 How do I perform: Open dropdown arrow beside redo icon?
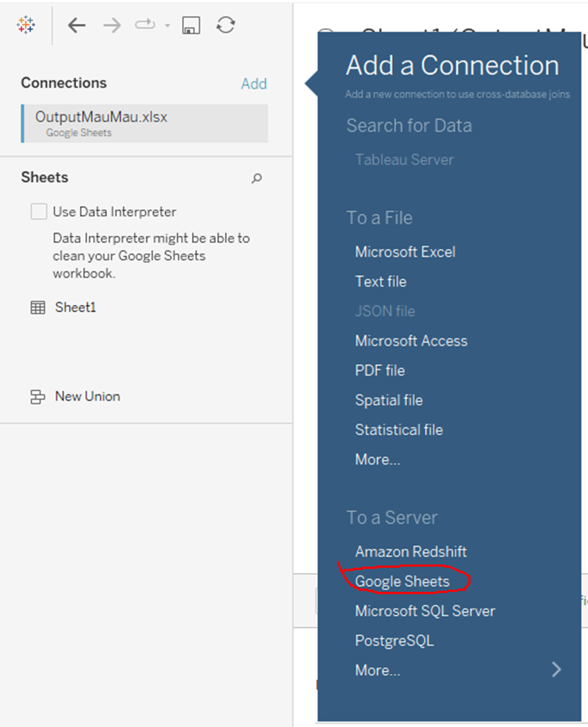click(x=167, y=26)
